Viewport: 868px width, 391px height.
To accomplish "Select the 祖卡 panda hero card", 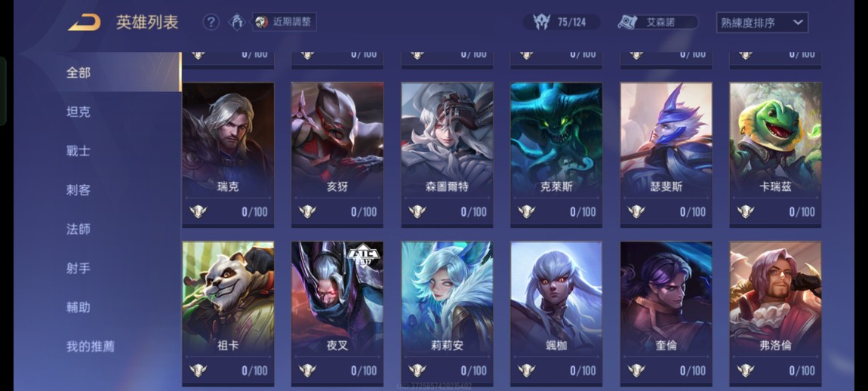I will click(228, 313).
